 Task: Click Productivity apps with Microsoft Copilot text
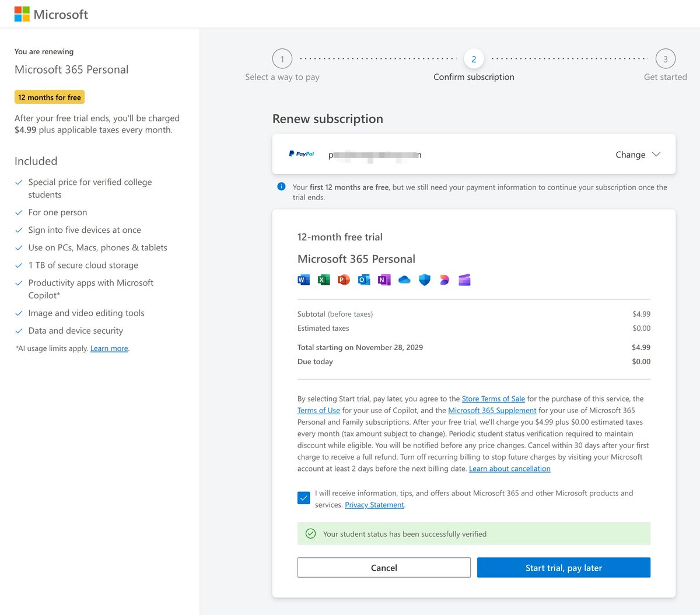point(91,289)
